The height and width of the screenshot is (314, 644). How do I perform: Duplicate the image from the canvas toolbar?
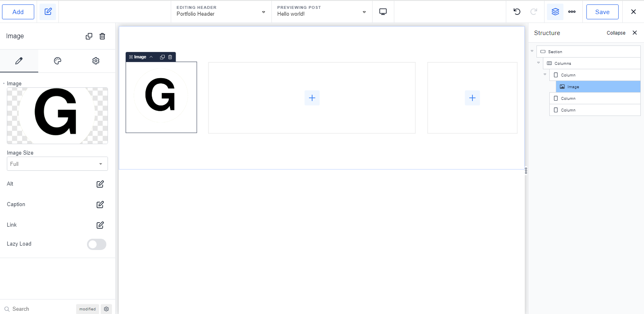162,57
